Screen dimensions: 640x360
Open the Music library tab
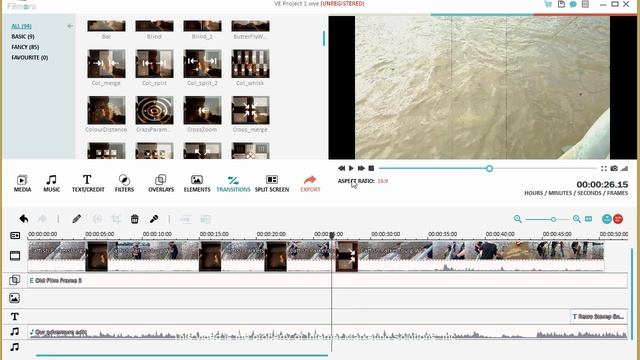(x=51, y=183)
